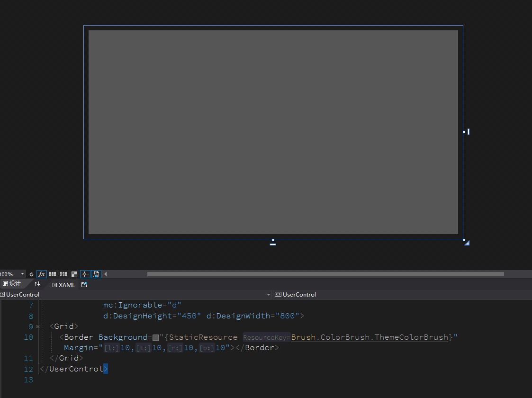Click line number 13 in the editor
This screenshot has width=532, height=398.
[28, 380]
